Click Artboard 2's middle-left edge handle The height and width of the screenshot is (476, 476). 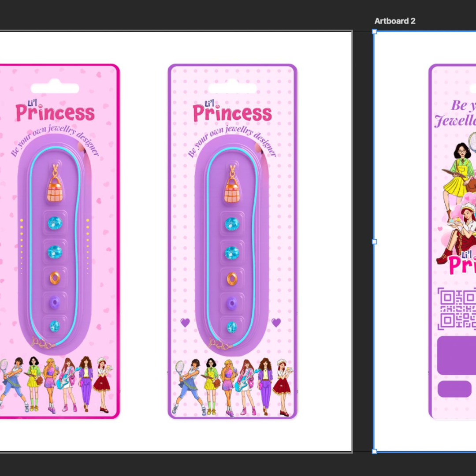pos(374,242)
